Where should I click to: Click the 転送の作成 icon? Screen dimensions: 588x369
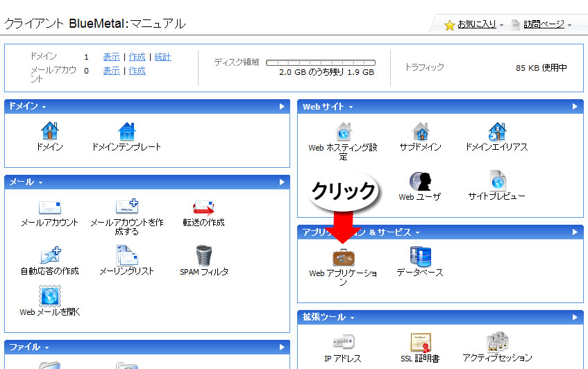point(203,207)
